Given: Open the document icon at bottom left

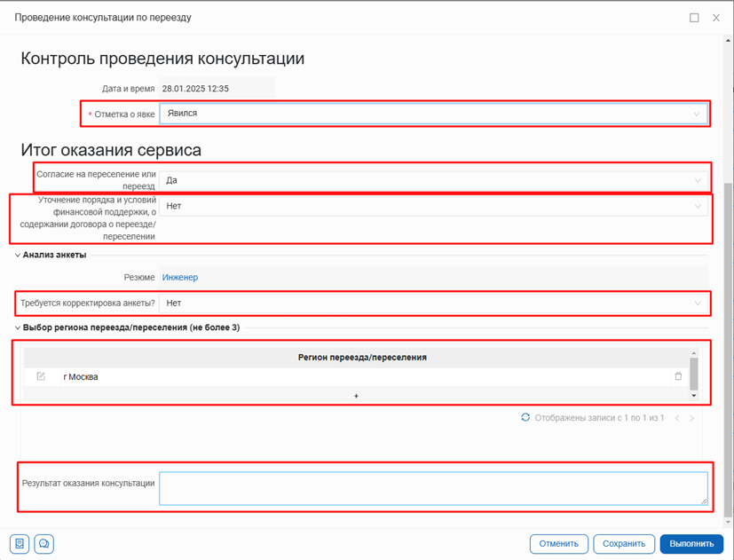Looking at the screenshot, I should click(x=20, y=543).
